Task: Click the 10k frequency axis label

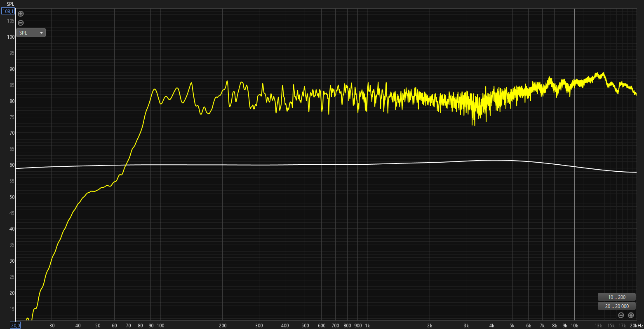Action: tap(574, 326)
